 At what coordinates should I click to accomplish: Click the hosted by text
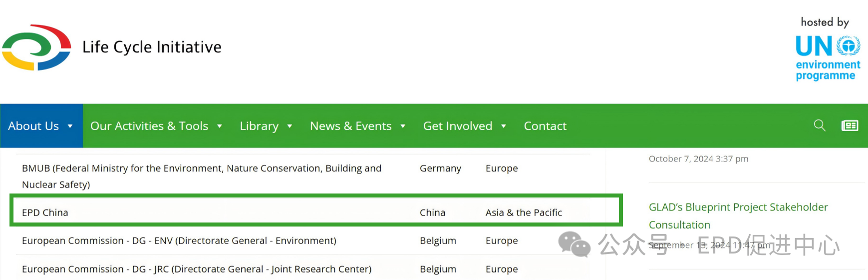[825, 22]
